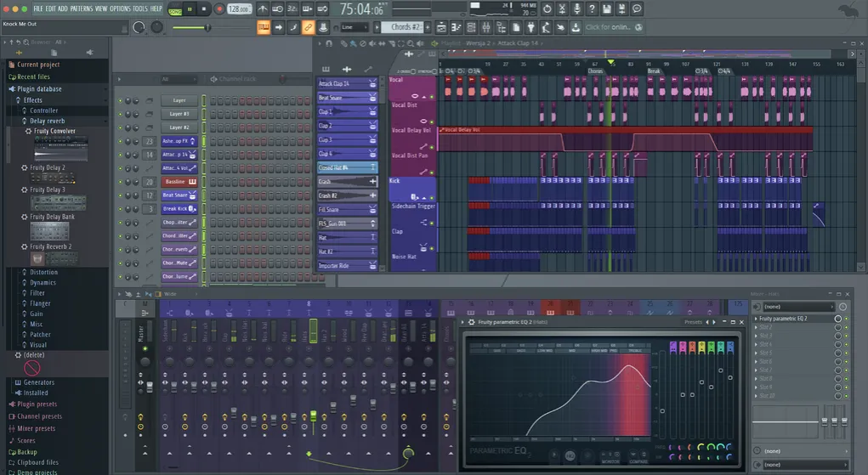Select the orange link tool in the toolbar
This screenshot has width=868, height=475.
[x=308, y=28]
